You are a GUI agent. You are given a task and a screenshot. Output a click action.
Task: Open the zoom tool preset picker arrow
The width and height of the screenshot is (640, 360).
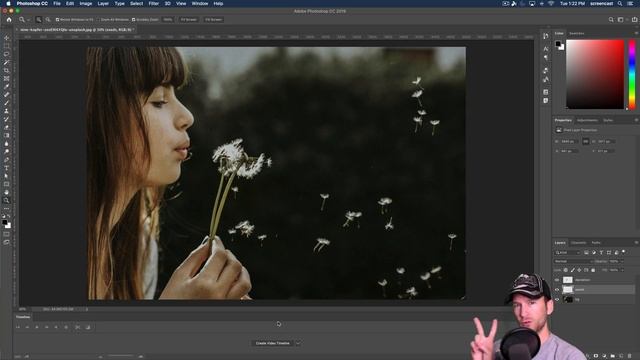coord(28,20)
